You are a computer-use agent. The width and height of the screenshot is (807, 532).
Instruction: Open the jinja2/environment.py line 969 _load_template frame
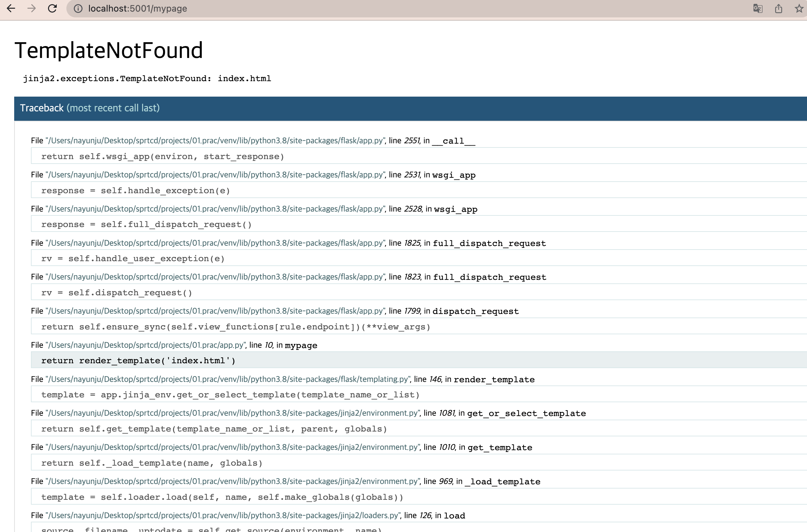coord(286,481)
